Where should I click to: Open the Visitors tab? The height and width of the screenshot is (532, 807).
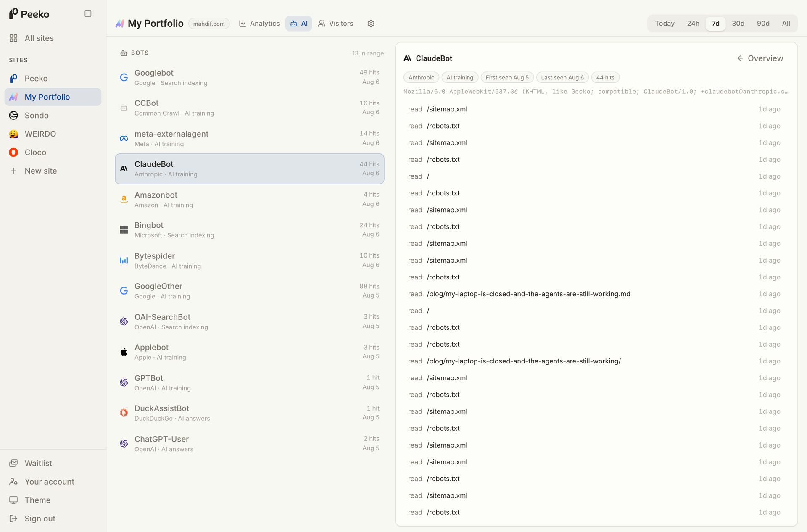(x=336, y=24)
